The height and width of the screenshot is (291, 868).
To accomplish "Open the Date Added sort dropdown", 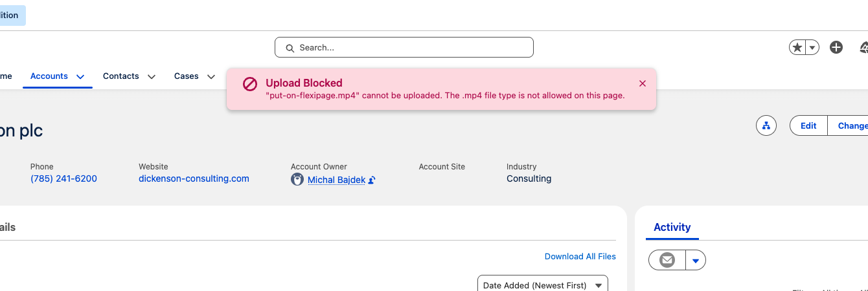I will [543, 285].
